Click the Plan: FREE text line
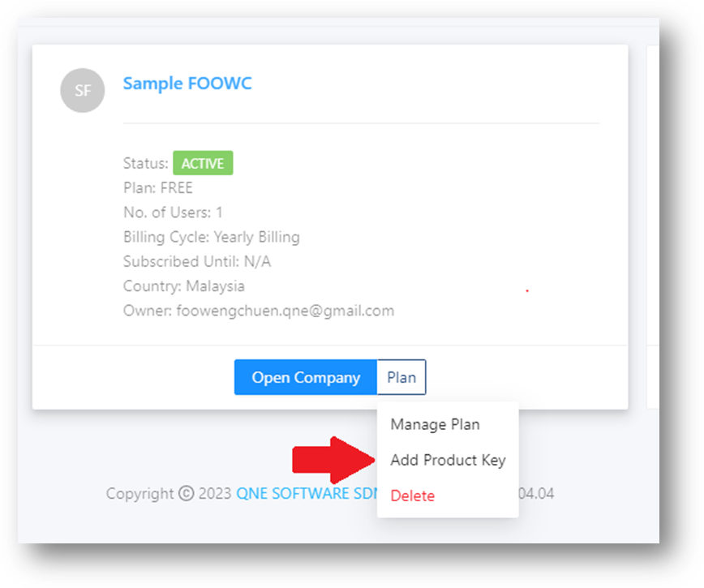The height and width of the screenshot is (588, 704). tap(158, 187)
